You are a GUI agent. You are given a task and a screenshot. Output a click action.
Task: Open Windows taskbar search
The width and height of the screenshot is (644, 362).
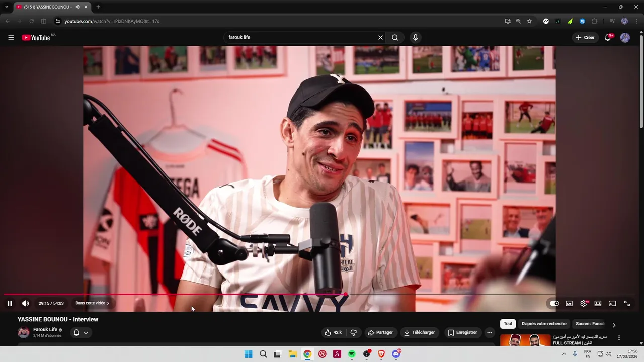[x=263, y=354]
